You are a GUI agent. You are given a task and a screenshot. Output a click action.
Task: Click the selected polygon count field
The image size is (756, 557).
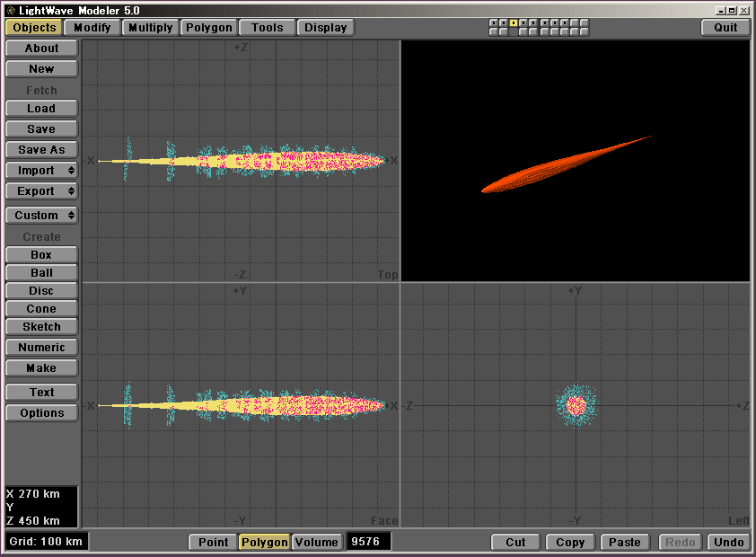tap(368, 543)
